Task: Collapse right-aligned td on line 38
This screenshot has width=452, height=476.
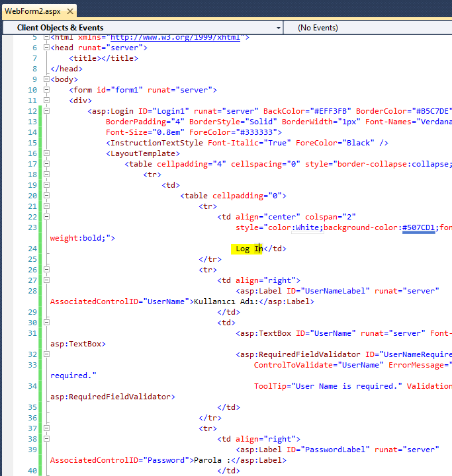Action: (x=46, y=439)
